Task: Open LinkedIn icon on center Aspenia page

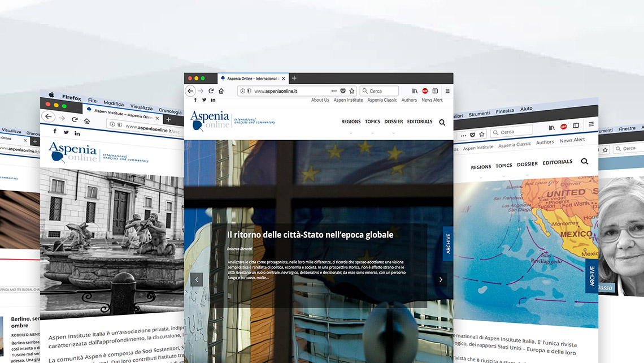Action: 213,100
